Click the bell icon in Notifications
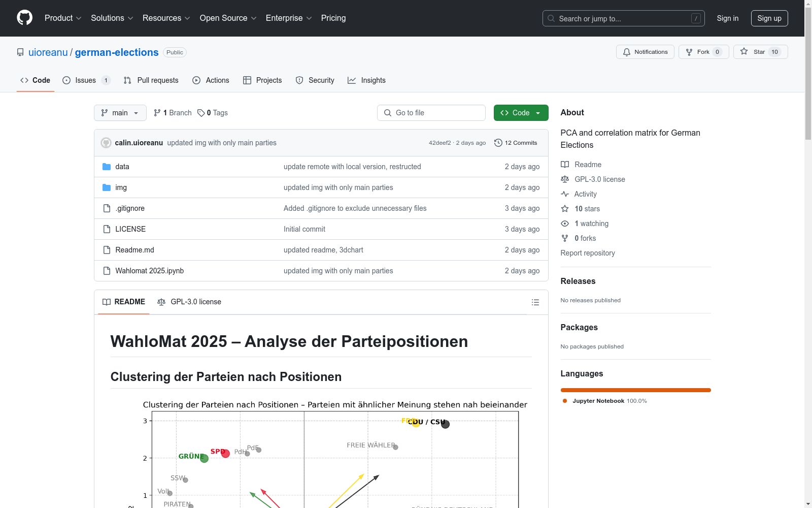The image size is (812, 508). [x=627, y=52]
